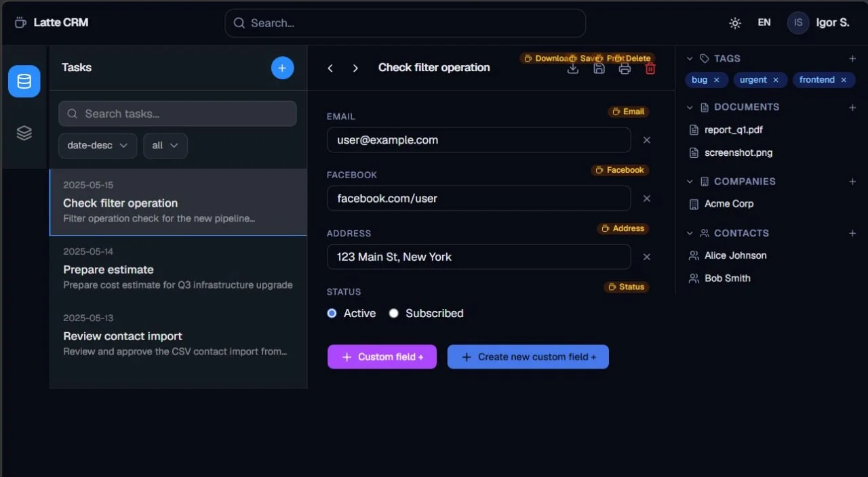The image size is (868, 477).
Task: Click the red Delete trash icon
Action: 650,68
